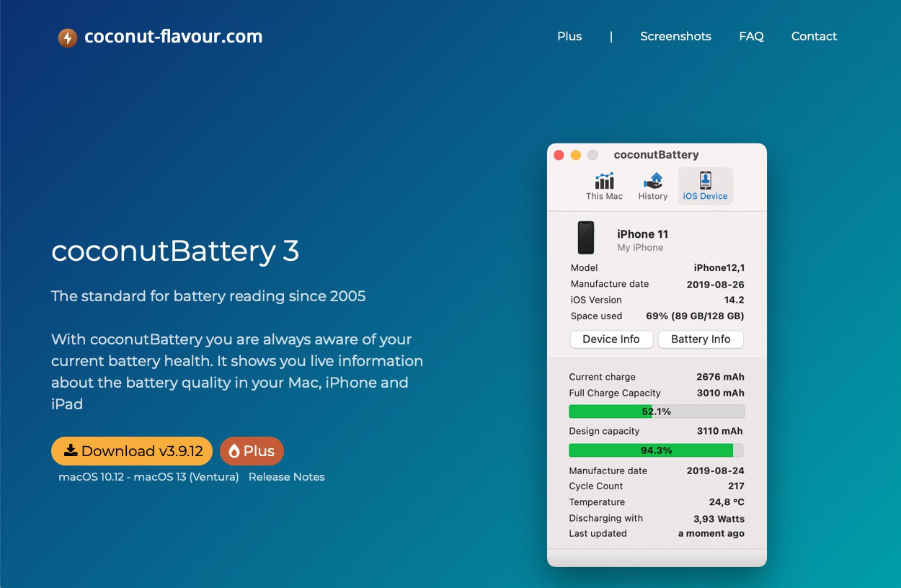Viewport: 901px width, 588px height.
Task: Click the grey zoom button of coconutBattery
Action: click(x=592, y=155)
